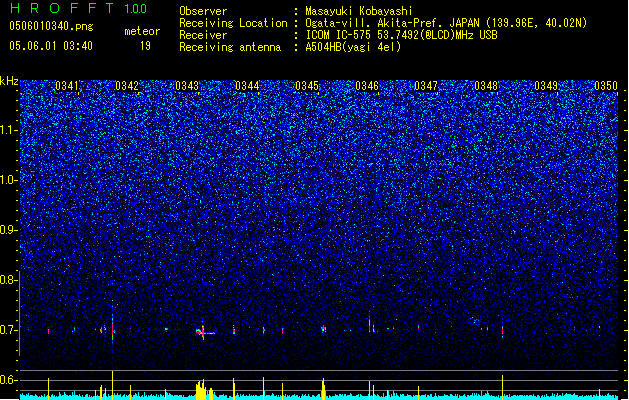Click the 0343 time marker
The height and width of the screenshot is (400, 629).
coord(187,86)
